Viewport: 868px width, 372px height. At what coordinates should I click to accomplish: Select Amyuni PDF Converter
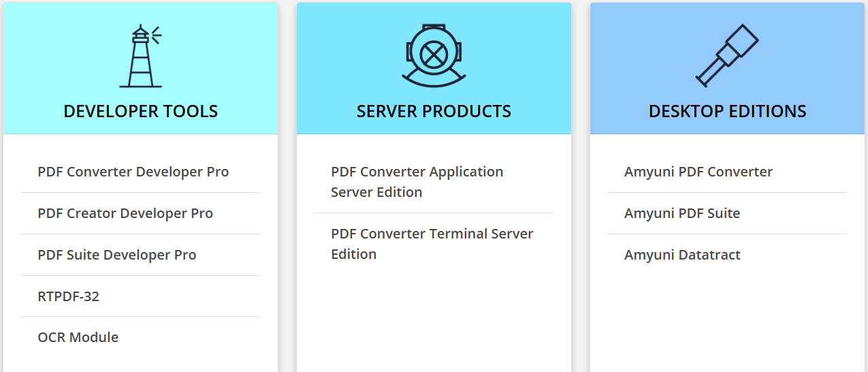tap(698, 172)
